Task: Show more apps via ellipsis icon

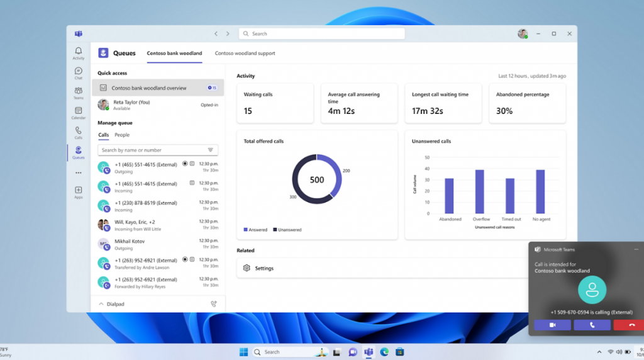Action: [78, 173]
